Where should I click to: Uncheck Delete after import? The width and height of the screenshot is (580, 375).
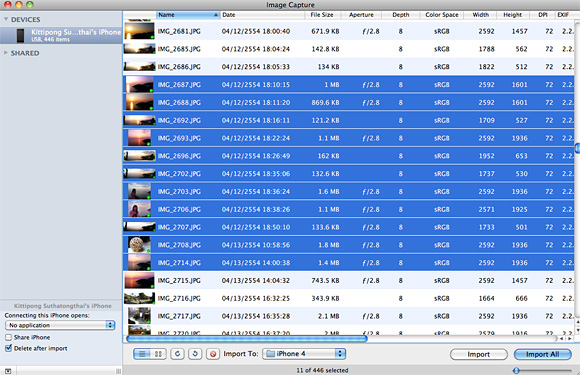pyautogui.click(x=8, y=348)
